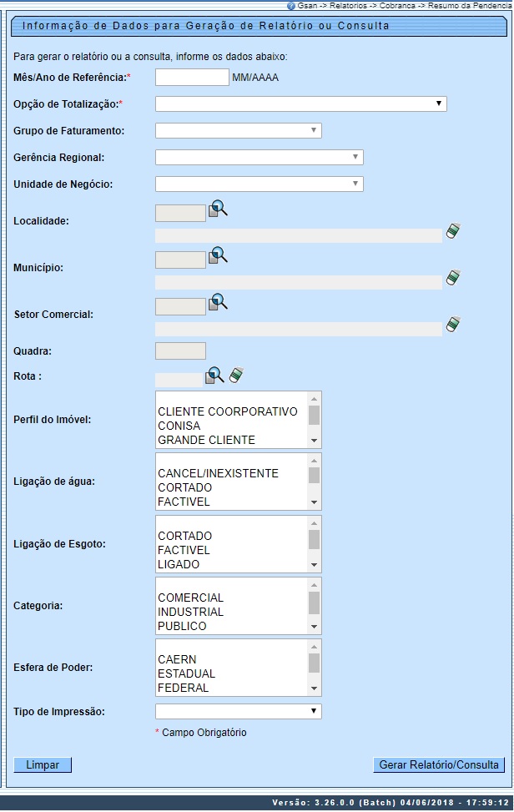Select GRANDE CLIENTE in Perfil do Imóvel
The height and width of the screenshot is (812, 514).
206,440
